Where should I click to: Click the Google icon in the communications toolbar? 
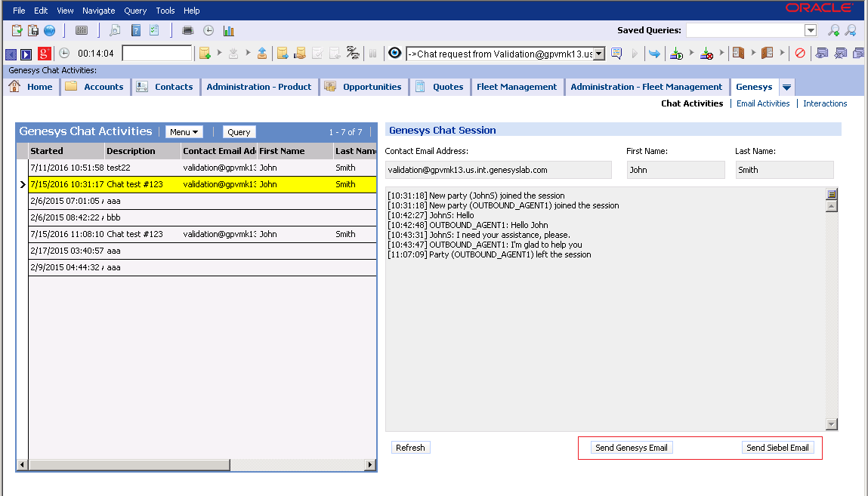(x=45, y=54)
